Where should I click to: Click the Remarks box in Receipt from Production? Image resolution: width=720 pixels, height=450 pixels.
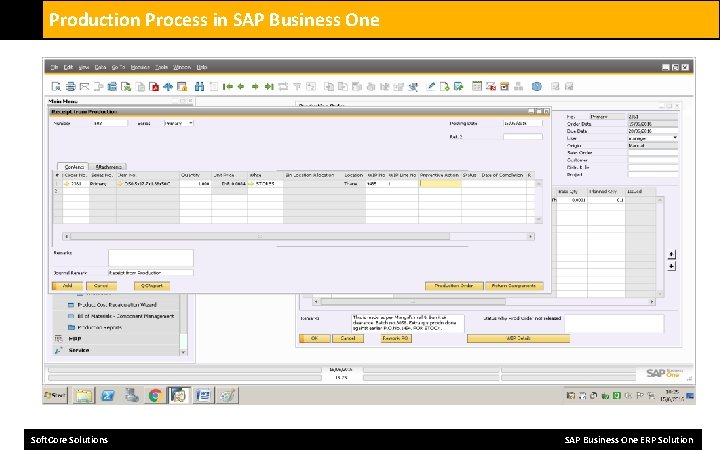coord(151,258)
